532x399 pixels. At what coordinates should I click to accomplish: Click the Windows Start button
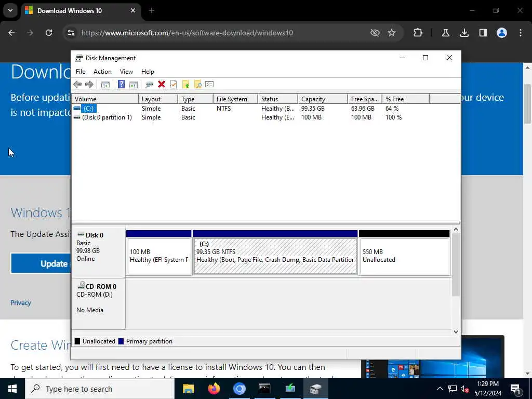12,389
